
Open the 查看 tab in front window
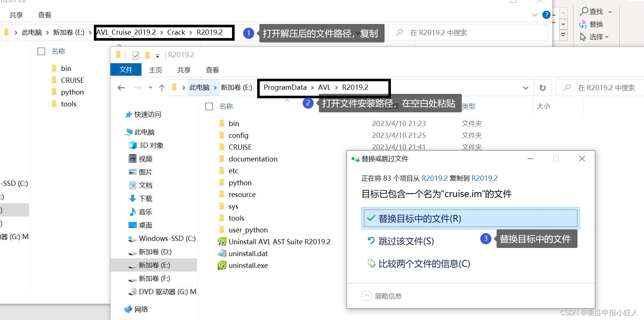(212, 70)
